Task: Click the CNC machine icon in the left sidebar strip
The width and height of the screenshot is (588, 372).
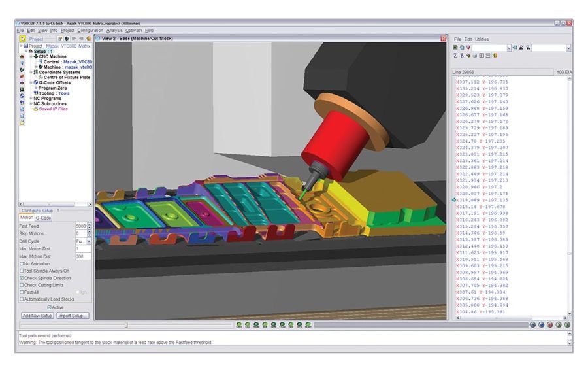Action: [x=22, y=70]
